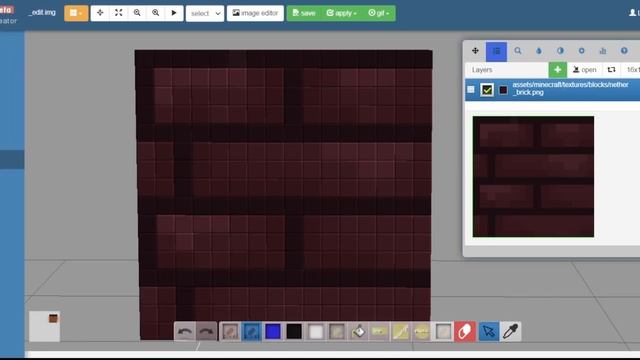Click the swap arrows icon in Layers panel
The width and height of the screenshot is (640, 360).
tap(611, 70)
